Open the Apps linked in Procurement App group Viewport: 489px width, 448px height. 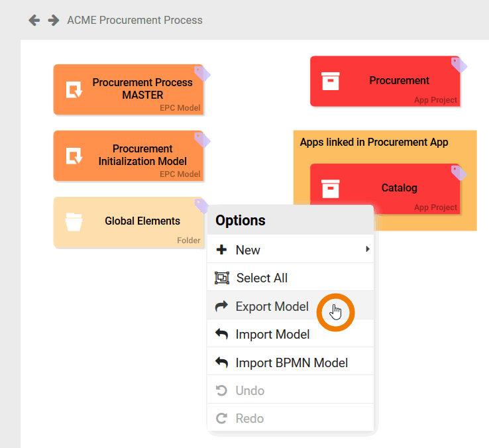coord(374,142)
